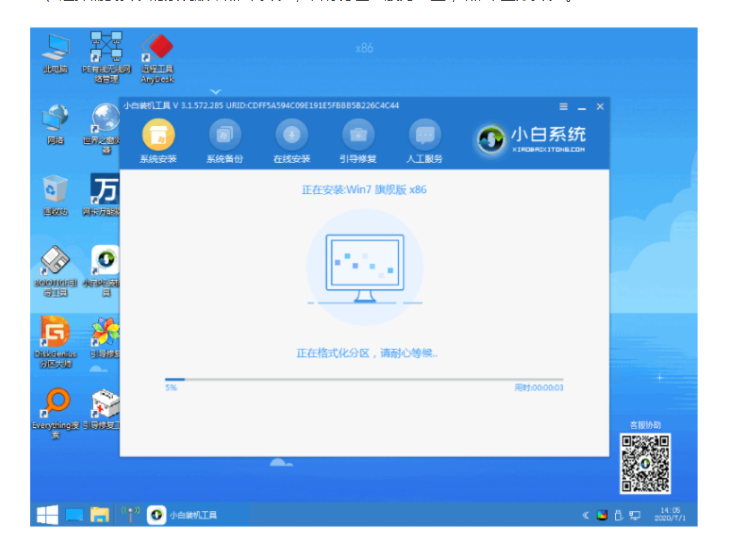The image size is (731, 540).
Task: Open the pinwheel 引导修复 desktop icon
Action: point(105,338)
